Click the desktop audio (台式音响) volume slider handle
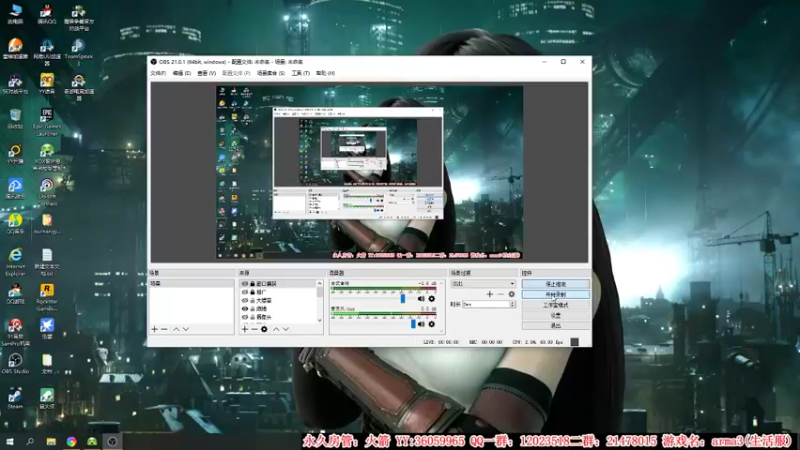The width and height of the screenshot is (800, 450). tap(403, 298)
